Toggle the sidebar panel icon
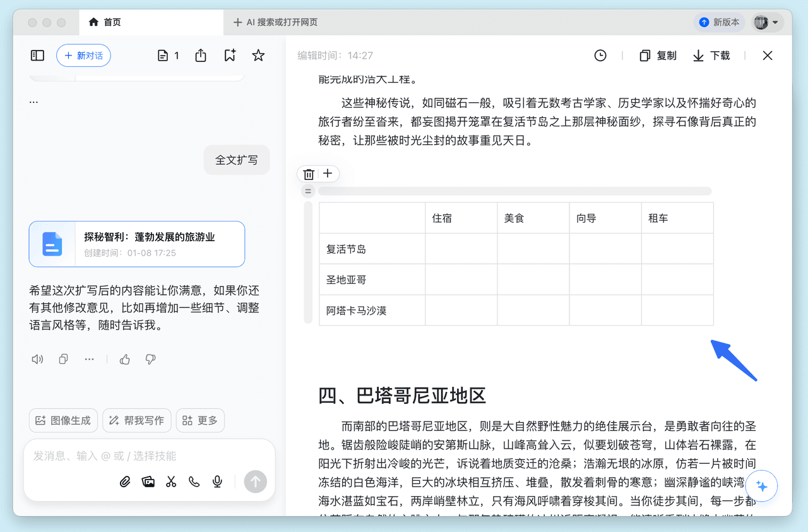808x532 pixels. click(x=37, y=56)
